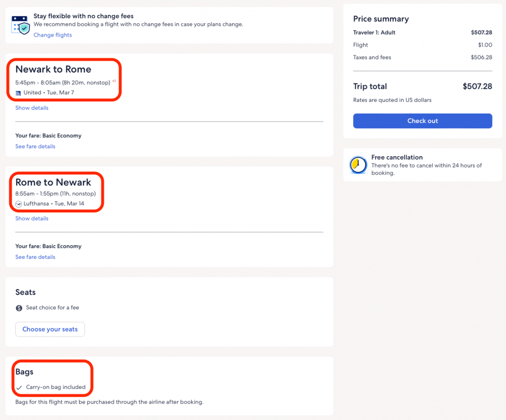Click the Taxes and fees line item
The height and width of the screenshot is (420, 506).
(372, 57)
